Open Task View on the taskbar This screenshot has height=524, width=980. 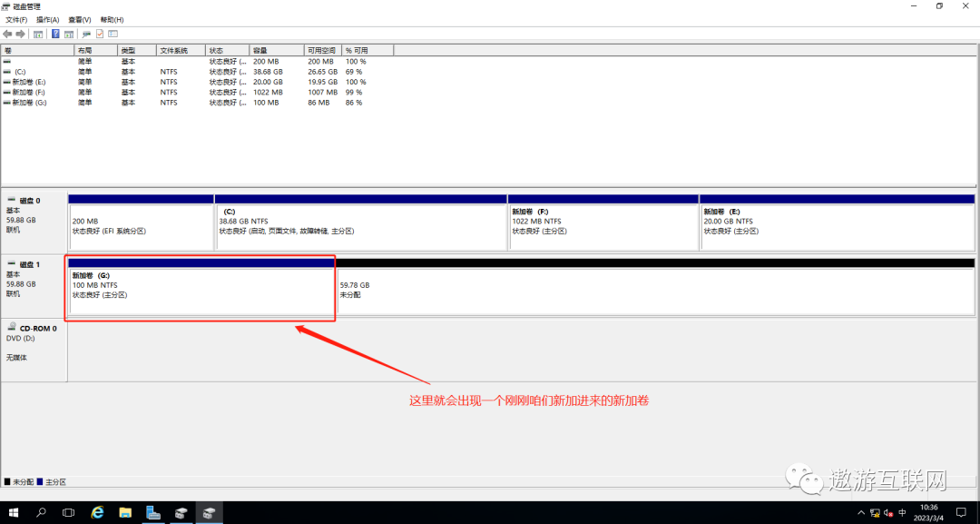(69, 513)
